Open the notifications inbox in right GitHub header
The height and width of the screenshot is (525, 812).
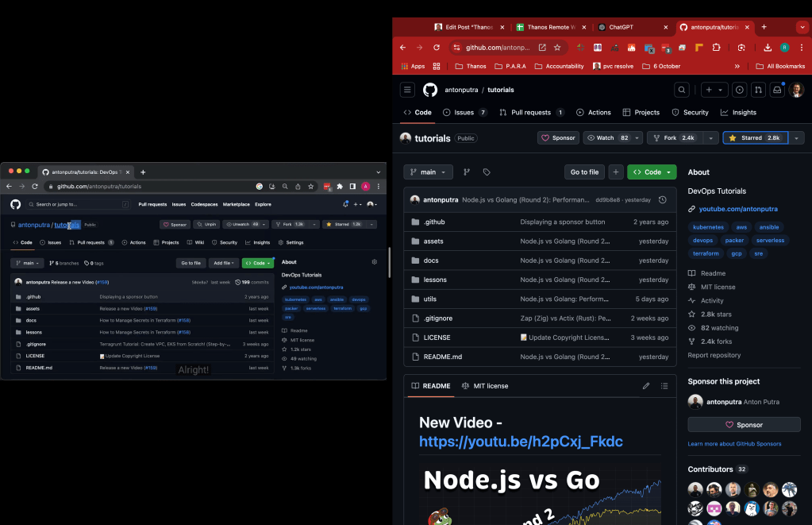click(777, 90)
